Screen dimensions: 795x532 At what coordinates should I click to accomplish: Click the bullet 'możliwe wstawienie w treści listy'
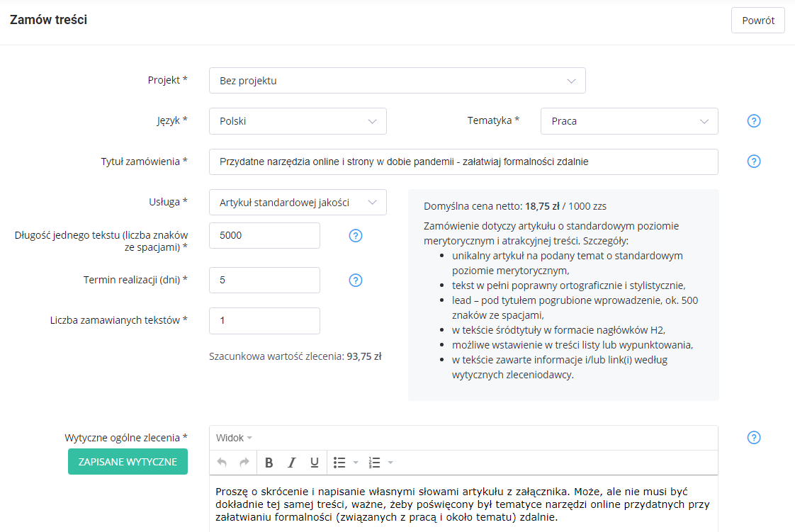[573, 345]
